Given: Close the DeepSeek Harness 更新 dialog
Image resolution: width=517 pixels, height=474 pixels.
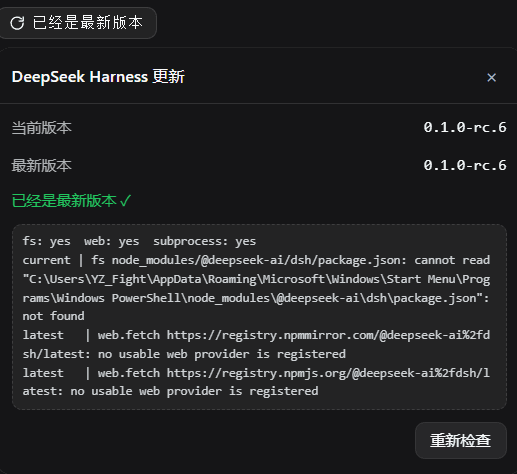Looking at the screenshot, I should click(491, 77).
